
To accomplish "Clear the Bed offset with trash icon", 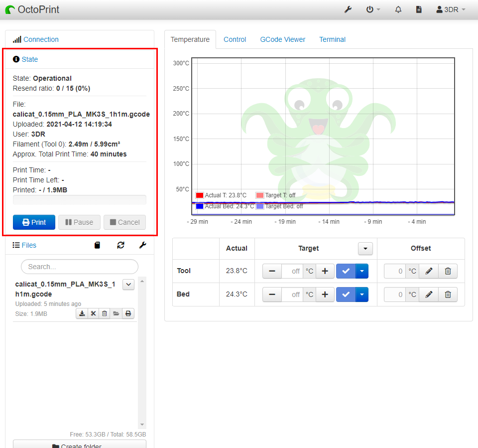I will coord(448,295).
